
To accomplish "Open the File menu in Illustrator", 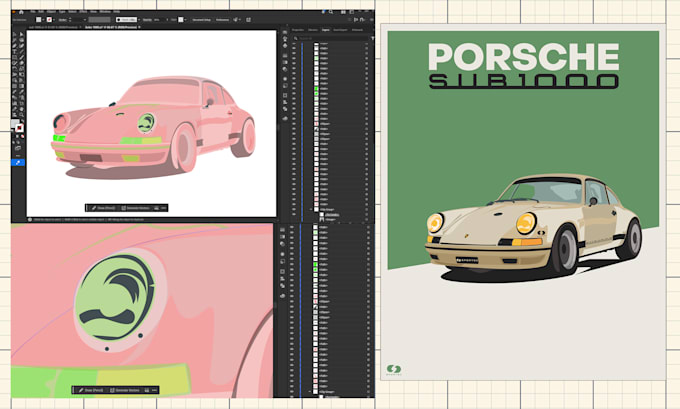I will click(33, 12).
